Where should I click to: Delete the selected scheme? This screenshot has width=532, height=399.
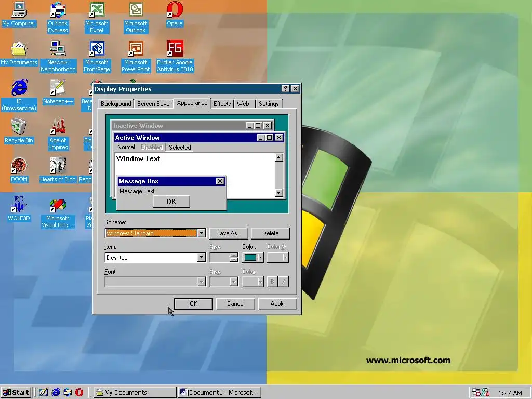(270, 233)
